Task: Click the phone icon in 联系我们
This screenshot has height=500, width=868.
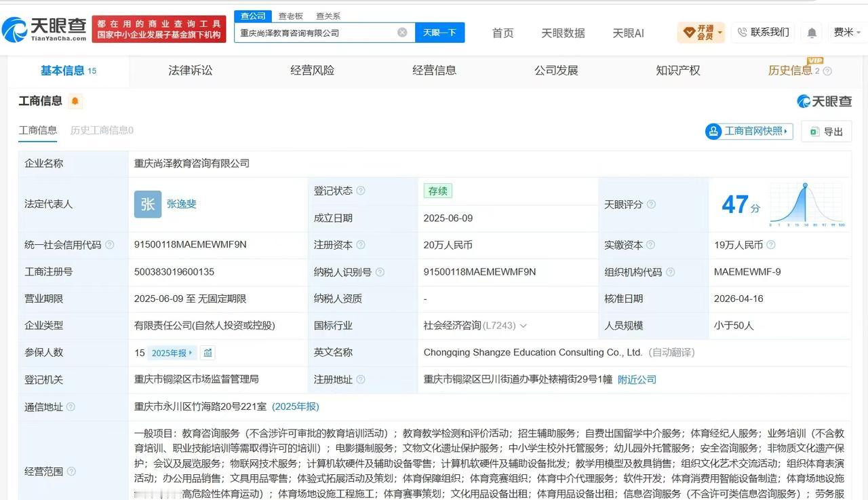Action: 742,33
